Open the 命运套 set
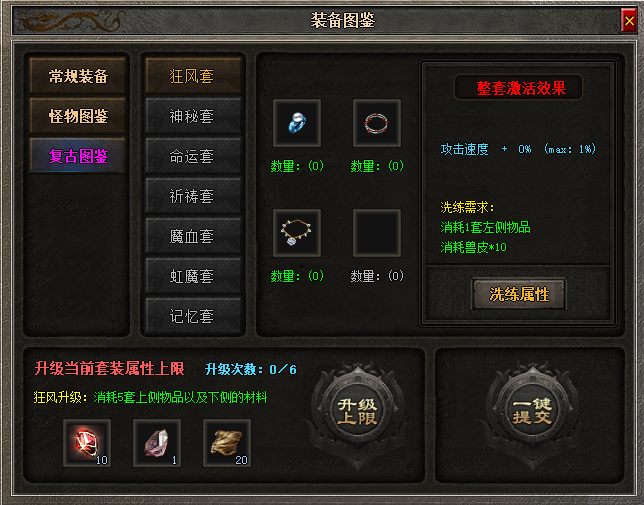This screenshot has width=644, height=505. point(193,156)
